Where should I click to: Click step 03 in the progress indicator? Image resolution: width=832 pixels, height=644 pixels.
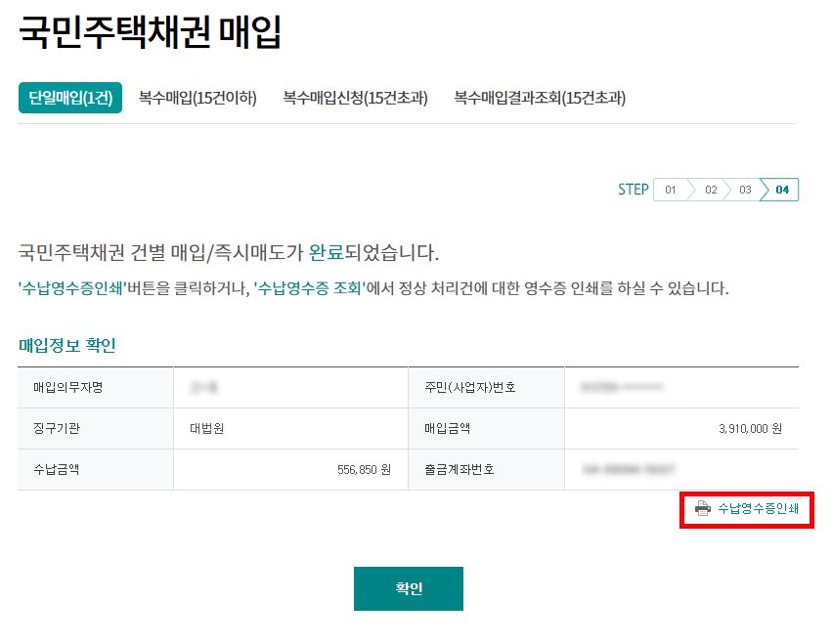click(x=745, y=190)
